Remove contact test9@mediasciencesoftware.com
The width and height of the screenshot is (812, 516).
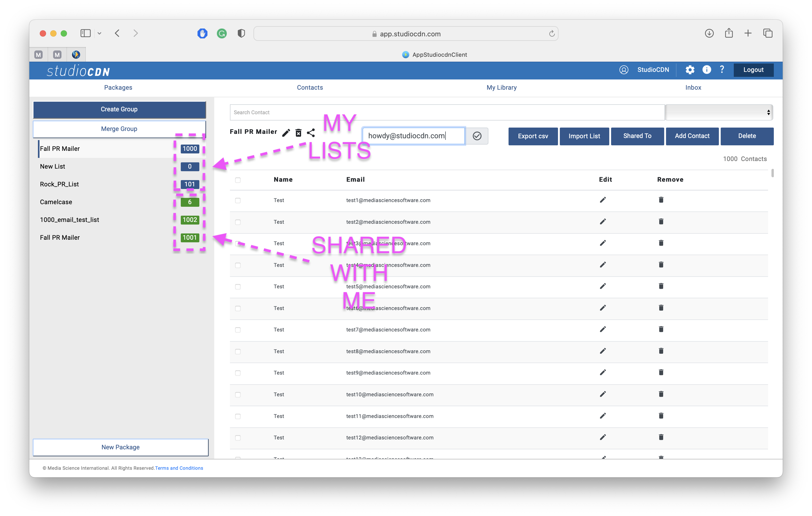coord(661,373)
